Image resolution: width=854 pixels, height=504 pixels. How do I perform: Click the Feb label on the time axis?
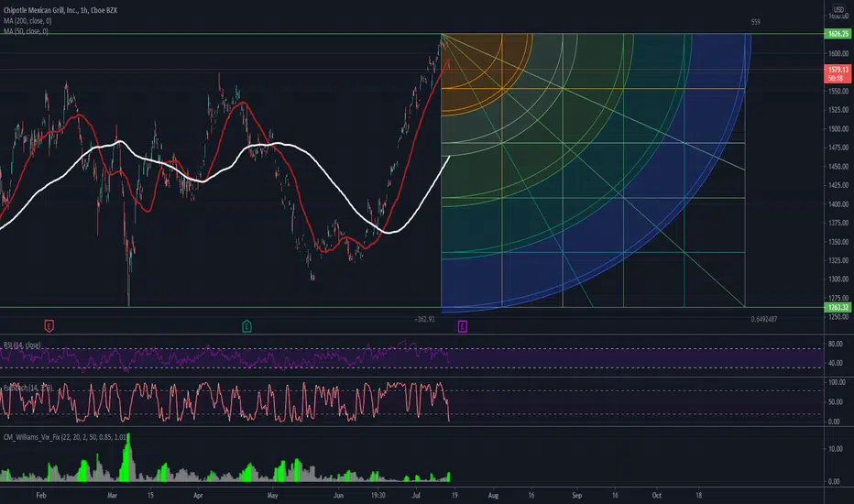[41, 495]
